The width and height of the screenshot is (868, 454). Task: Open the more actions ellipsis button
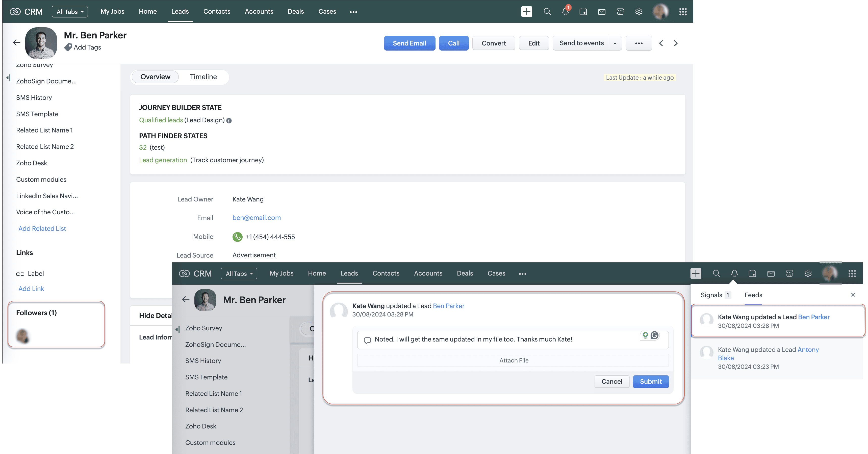[639, 43]
